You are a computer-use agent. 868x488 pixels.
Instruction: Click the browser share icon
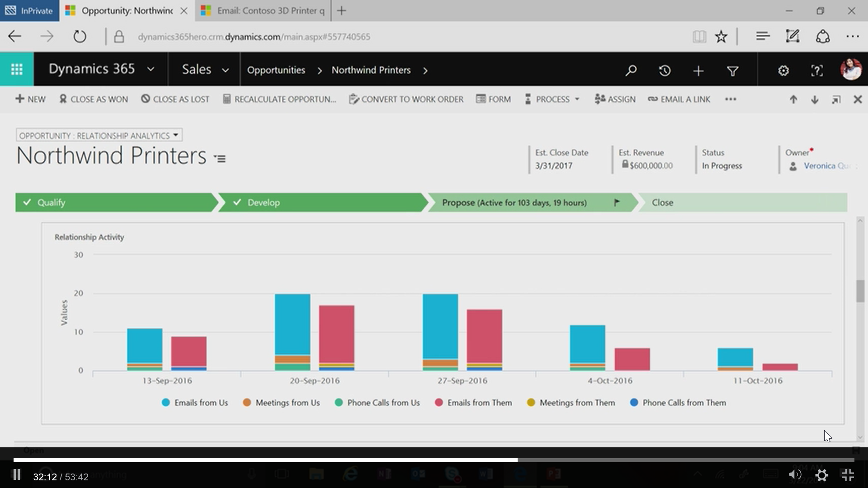[823, 36]
